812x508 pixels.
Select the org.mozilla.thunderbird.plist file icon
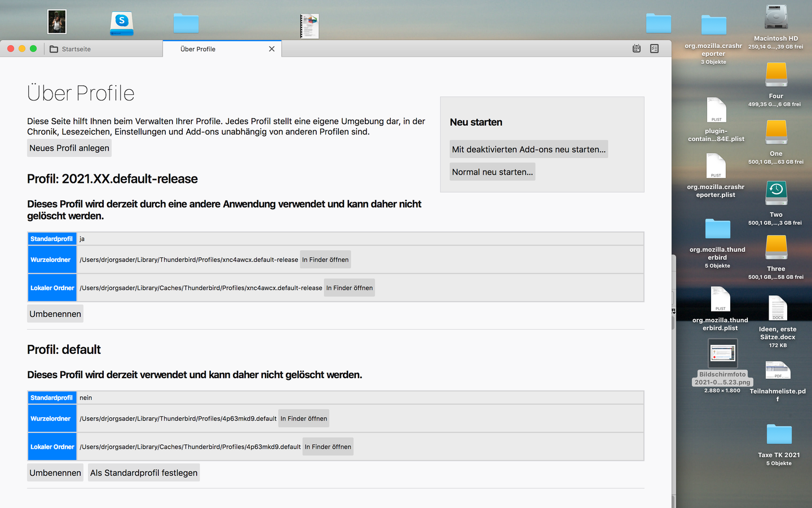coord(721,299)
